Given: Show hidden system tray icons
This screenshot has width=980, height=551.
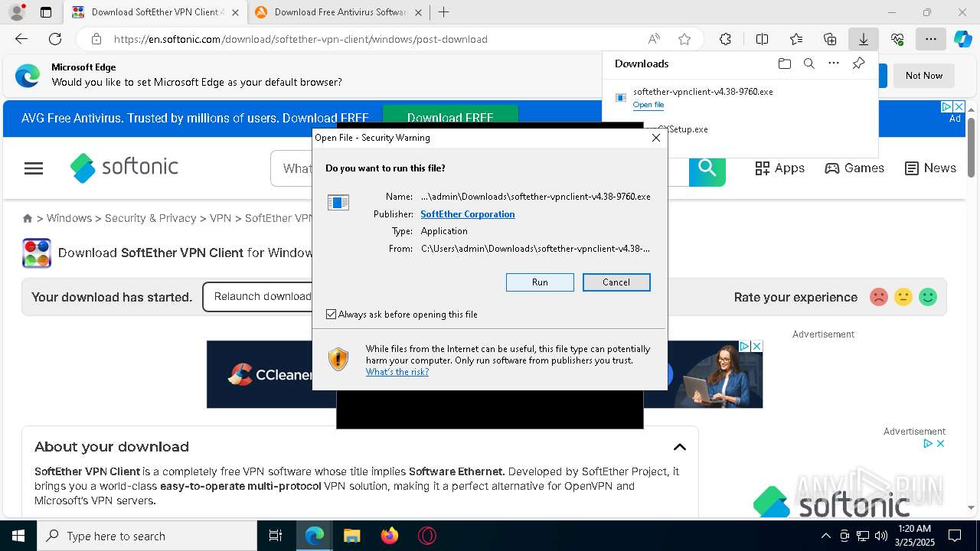Looking at the screenshot, I should 825,536.
